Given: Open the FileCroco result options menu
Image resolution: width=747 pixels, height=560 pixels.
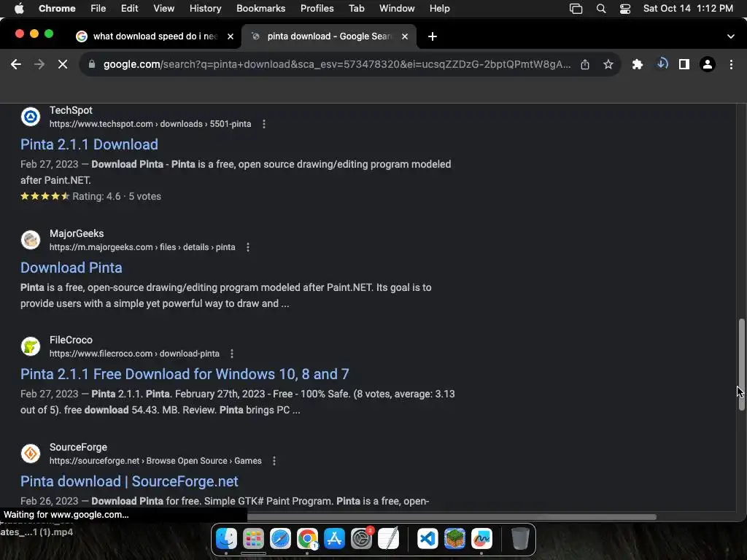Looking at the screenshot, I should click(232, 354).
